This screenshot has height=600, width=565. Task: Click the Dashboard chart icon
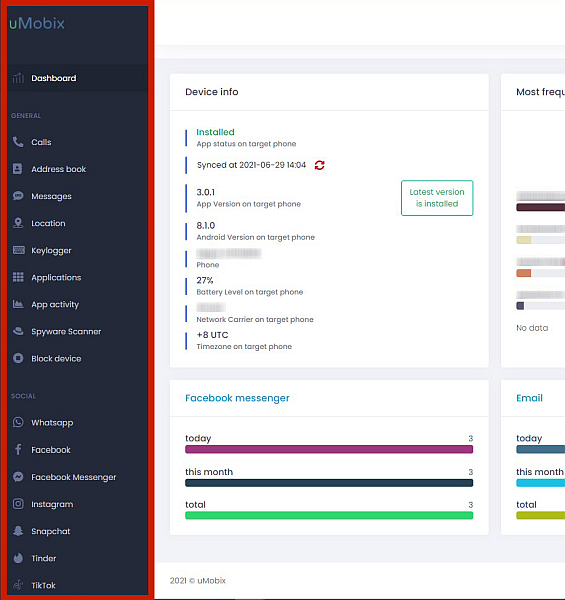[18, 78]
